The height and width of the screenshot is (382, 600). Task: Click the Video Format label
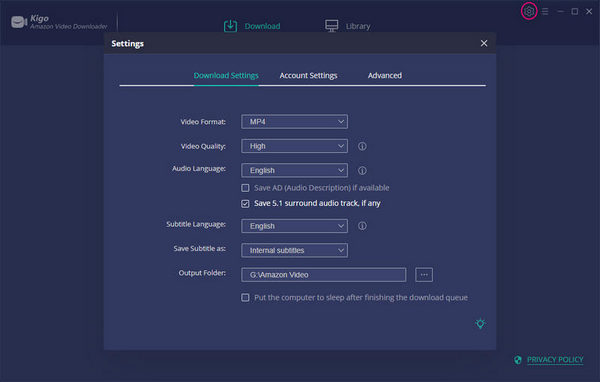203,122
